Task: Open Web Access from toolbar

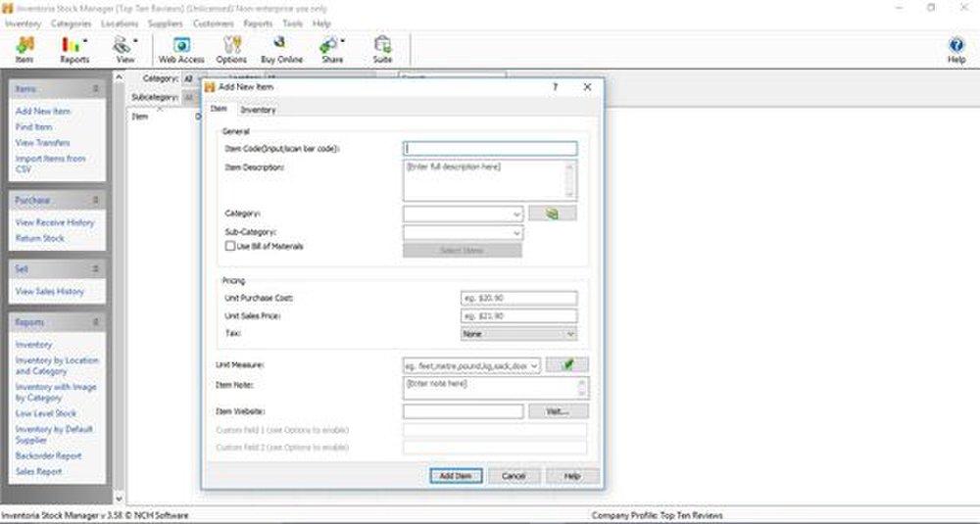Action: (181, 49)
